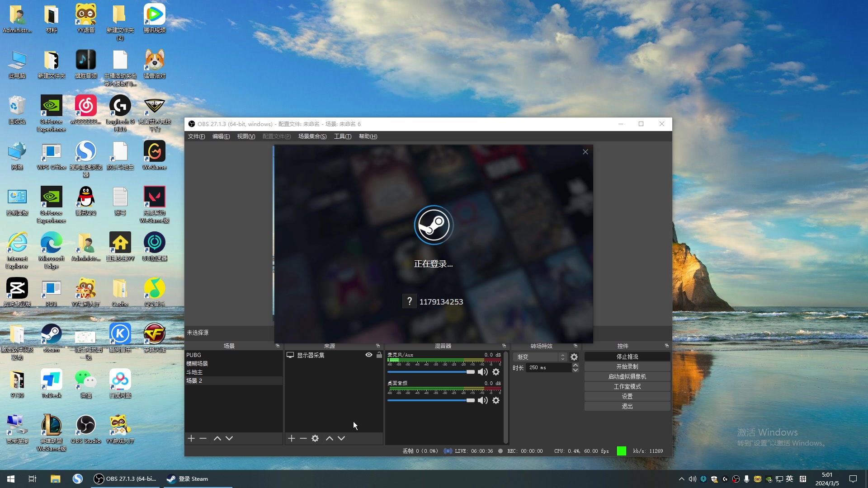Undock the 转场特效 panel via its popout icon

point(576,346)
